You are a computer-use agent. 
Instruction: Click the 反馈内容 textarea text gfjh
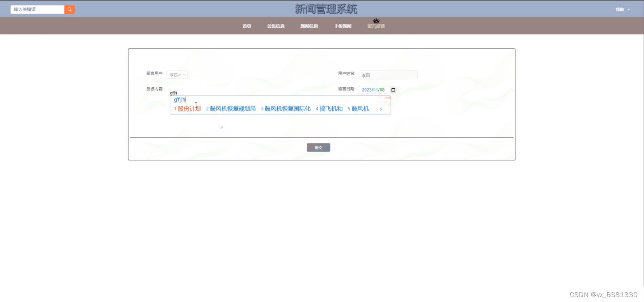pyautogui.click(x=174, y=93)
